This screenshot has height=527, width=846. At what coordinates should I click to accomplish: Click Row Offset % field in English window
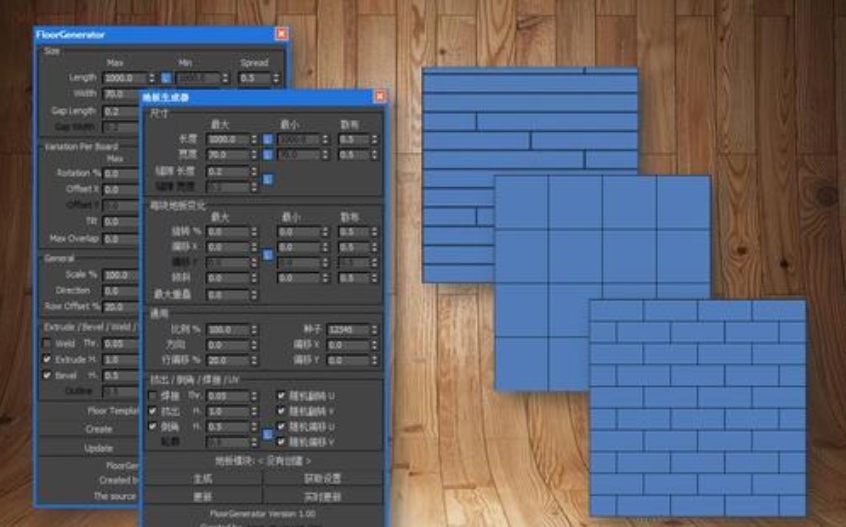[121, 307]
